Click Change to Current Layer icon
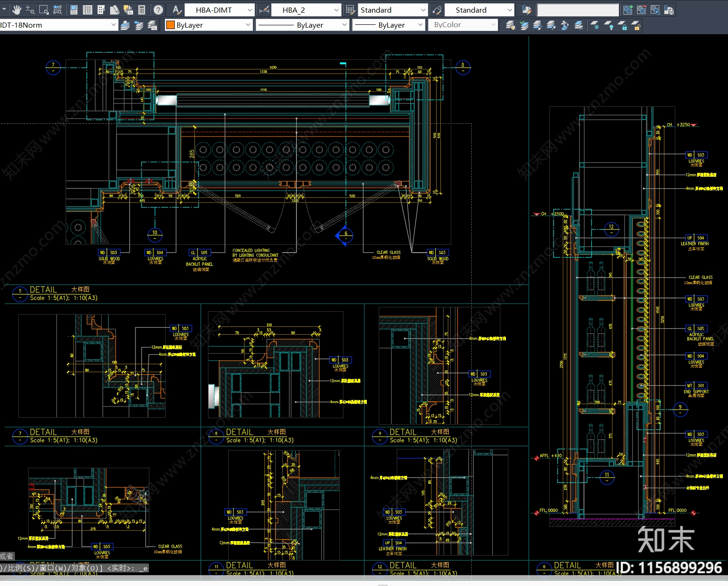This screenshot has height=586, width=728. 524,25
